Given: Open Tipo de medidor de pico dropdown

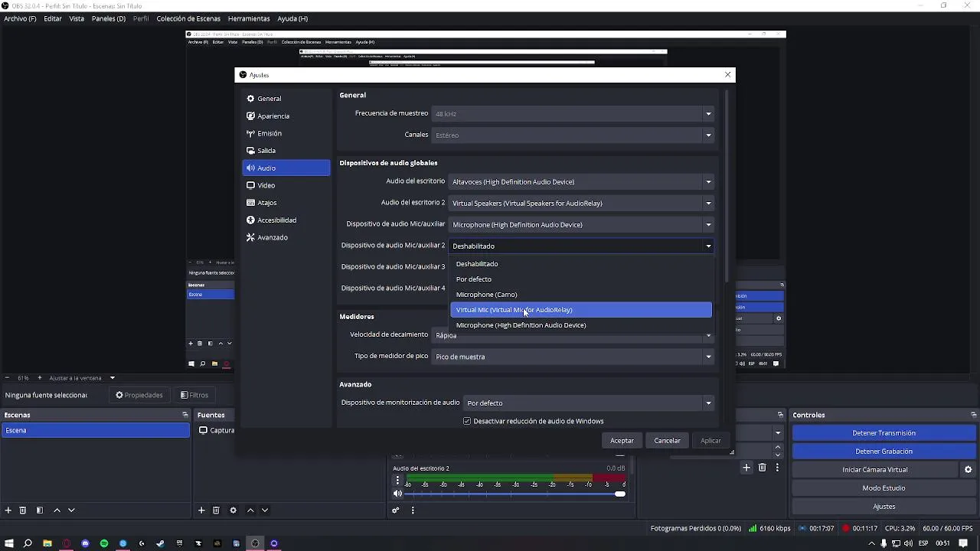Looking at the screenshot, I should [x=573, y=357].
